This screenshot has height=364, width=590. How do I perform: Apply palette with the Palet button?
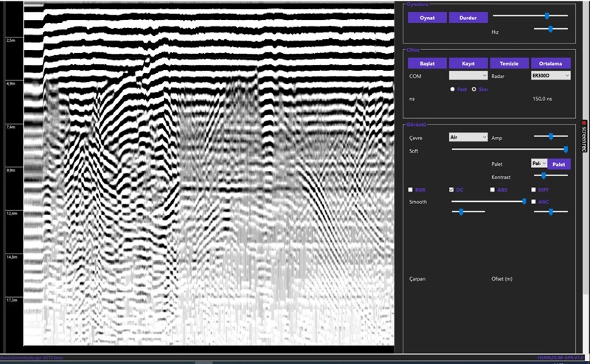559,164
